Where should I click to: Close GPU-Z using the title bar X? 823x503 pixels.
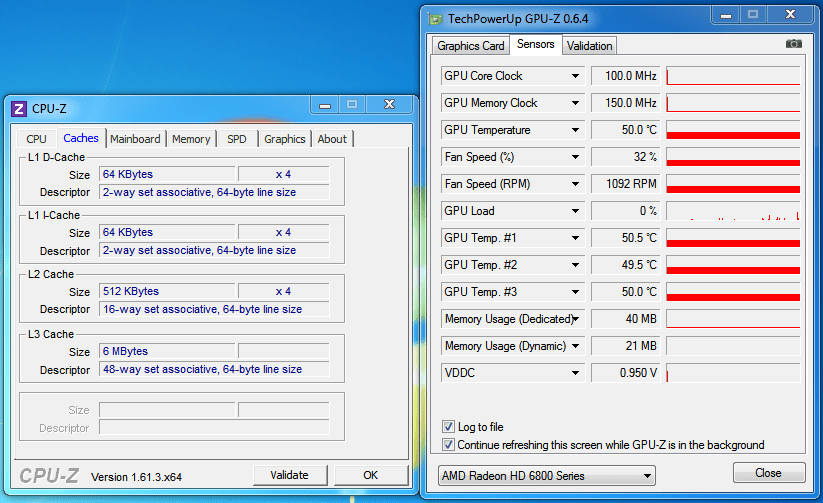790,15
